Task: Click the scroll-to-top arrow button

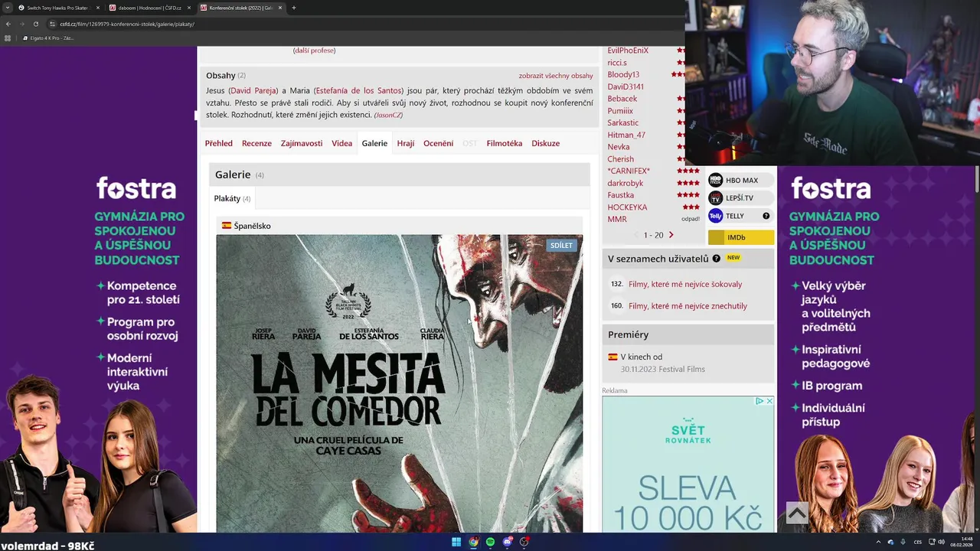Action: [x=796, y=514]
